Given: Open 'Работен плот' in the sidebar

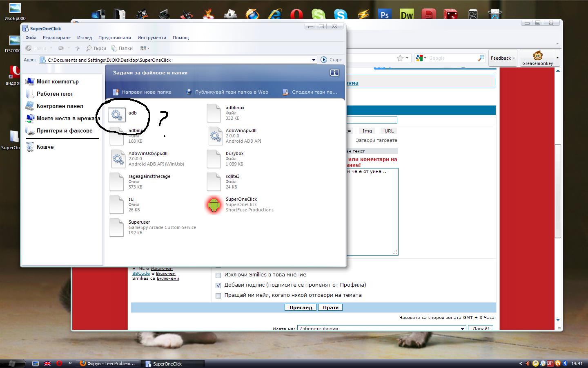Looking at the screenshot, I should [49, 94].
